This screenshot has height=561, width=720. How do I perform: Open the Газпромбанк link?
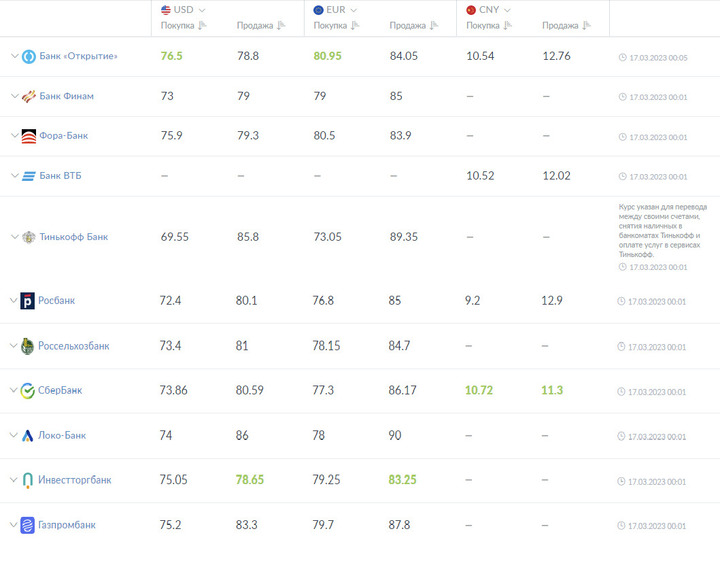(x=67, y=525)
